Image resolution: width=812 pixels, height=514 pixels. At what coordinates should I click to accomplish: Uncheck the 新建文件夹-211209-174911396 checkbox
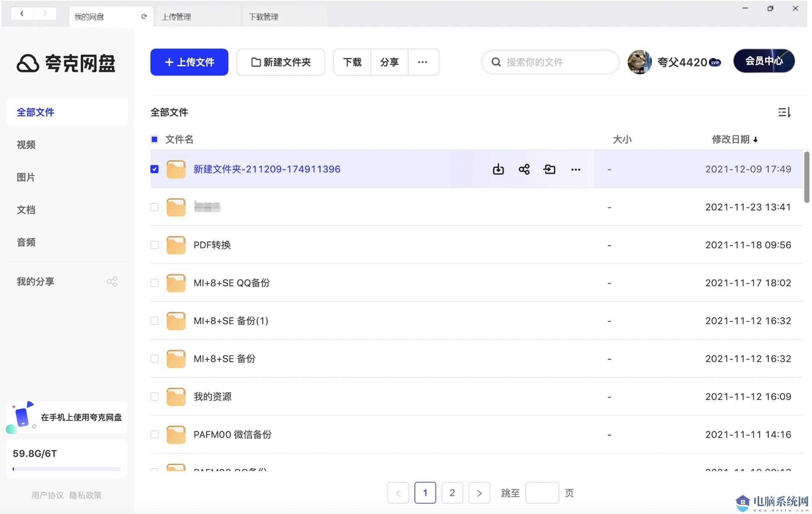click(x=155, y=169)
